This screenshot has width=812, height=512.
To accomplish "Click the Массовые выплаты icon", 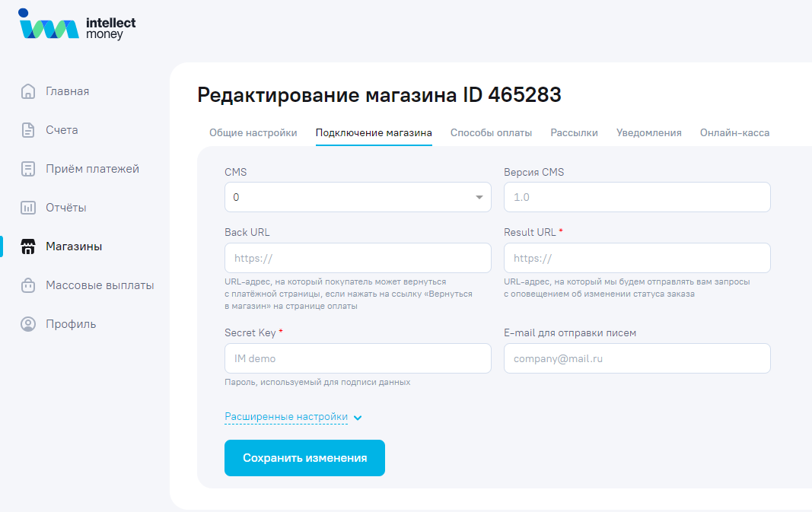I will tap(28, 285).
